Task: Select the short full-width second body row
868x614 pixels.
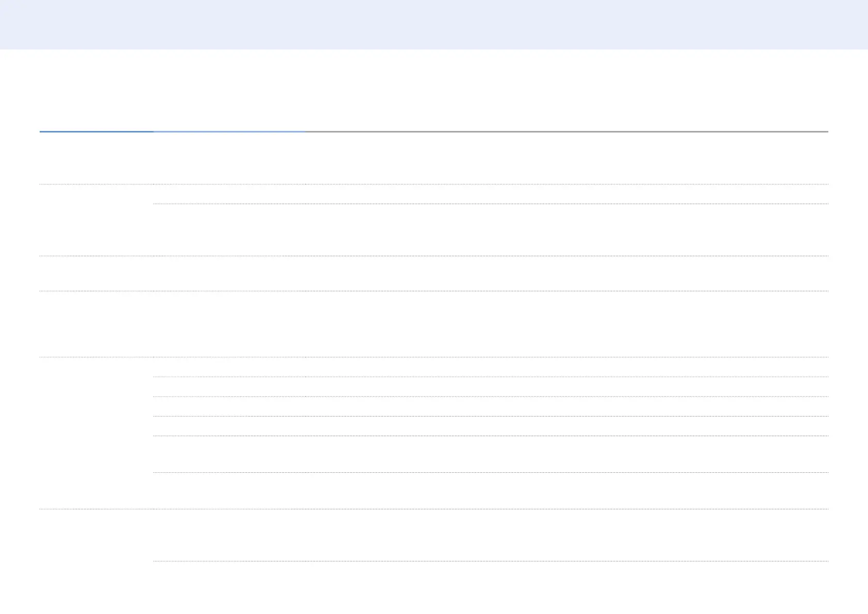Action: (434, 273)
